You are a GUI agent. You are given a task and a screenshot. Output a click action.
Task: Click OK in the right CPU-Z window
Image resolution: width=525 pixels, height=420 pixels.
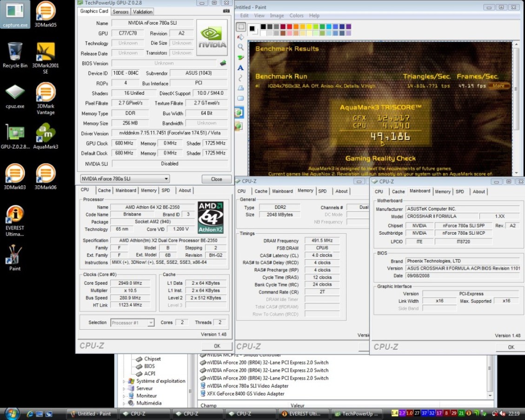[x=511, y=347]
